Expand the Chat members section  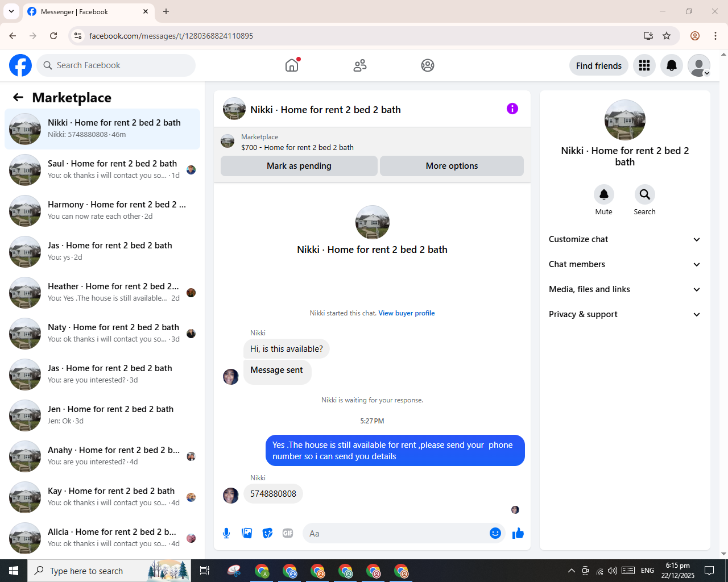tap(624, 264)
